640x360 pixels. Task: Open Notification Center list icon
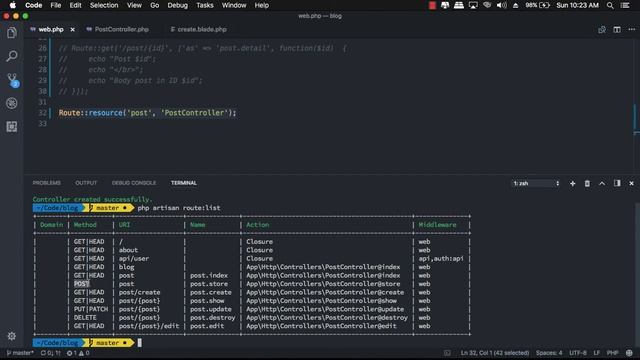pyautogui.click(x=625, y=5)
